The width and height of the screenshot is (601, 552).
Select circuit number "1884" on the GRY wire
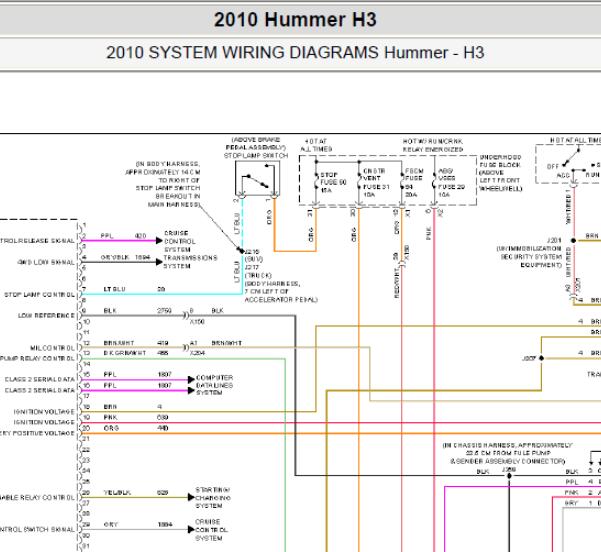(165, 524)
